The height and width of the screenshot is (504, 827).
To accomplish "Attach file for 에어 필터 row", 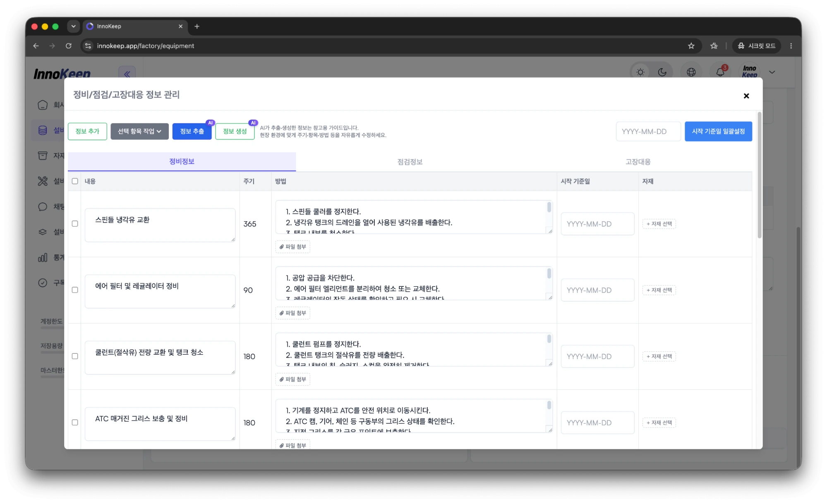I will point(293,313).
